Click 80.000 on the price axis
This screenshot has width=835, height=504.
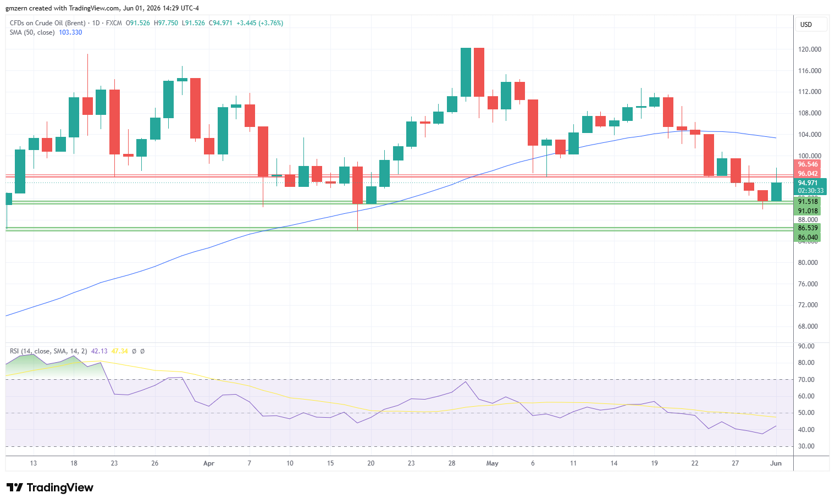808,263
